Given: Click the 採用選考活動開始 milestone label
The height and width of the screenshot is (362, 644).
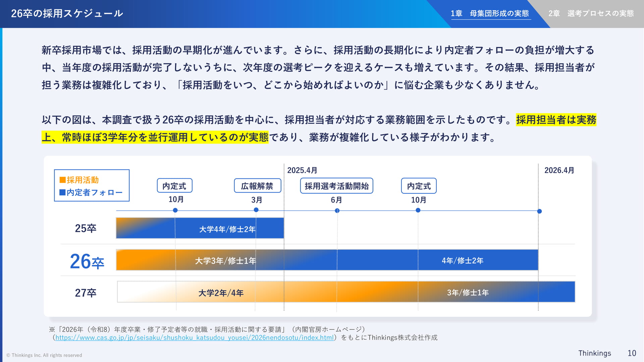Looking at the screenshot, I should click(336, 186).
